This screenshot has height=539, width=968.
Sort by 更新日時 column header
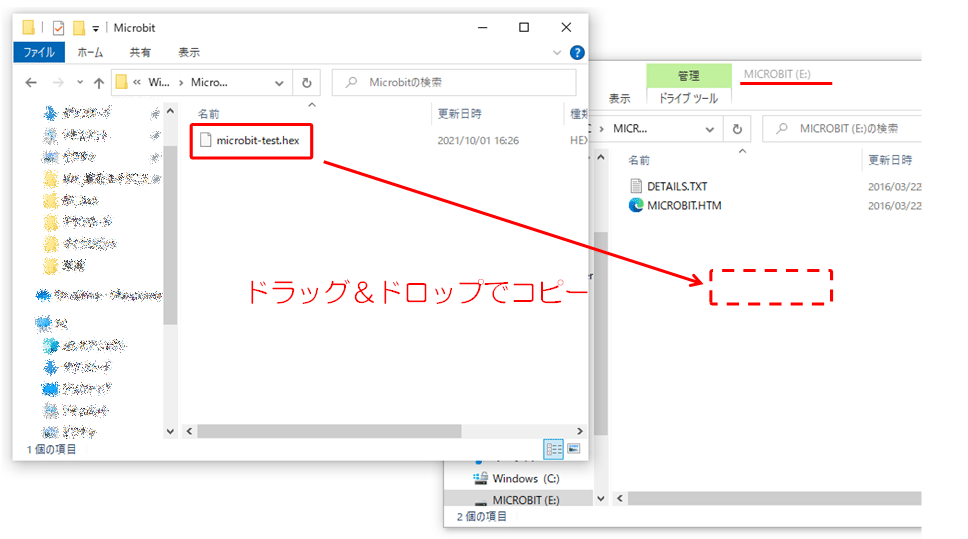[460, 113]
